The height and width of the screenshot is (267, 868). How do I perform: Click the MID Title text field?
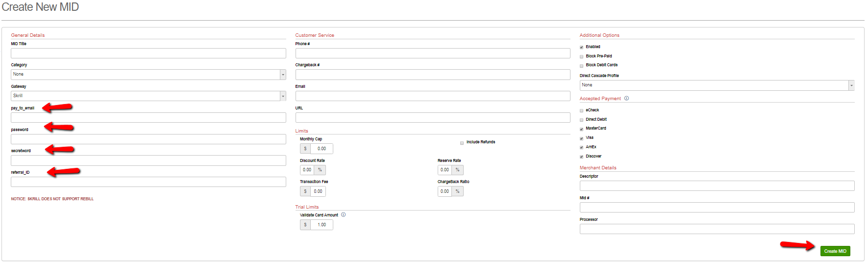point(148,53)
